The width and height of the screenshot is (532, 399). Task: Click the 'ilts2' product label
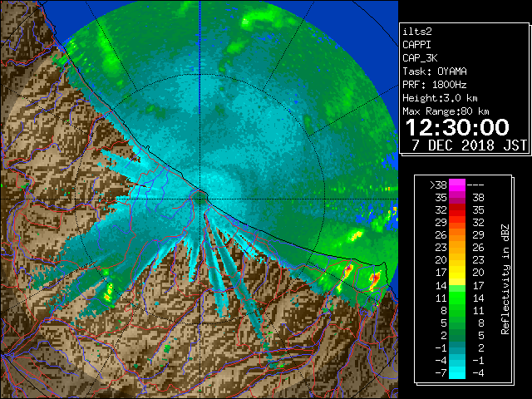(x=417, y=32)
